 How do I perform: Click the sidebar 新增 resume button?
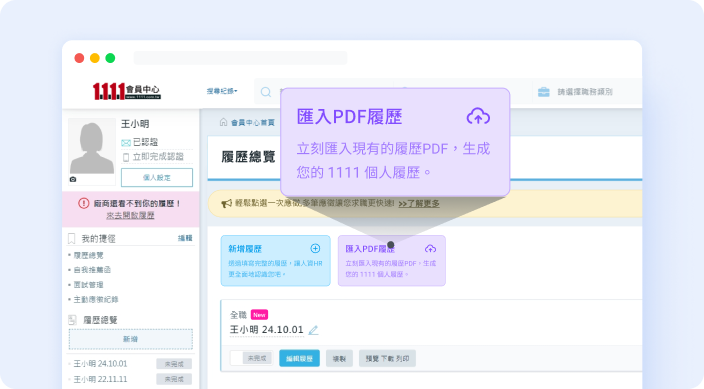click(131, 339)
